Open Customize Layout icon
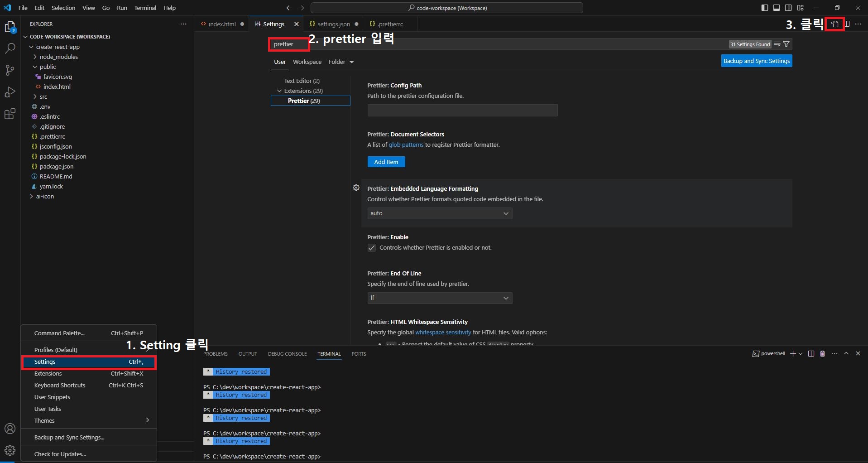The image size is (868, 463). 801,8
